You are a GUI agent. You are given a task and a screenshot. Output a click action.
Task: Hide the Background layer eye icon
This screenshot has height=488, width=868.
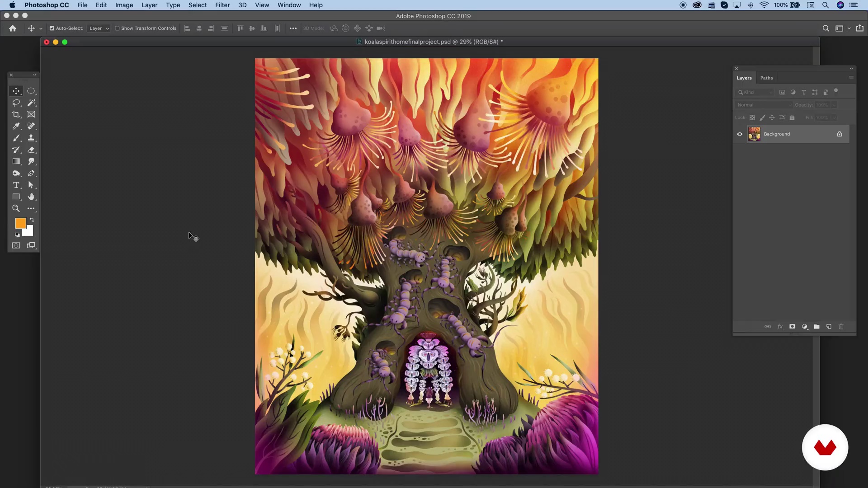[740, 134]
